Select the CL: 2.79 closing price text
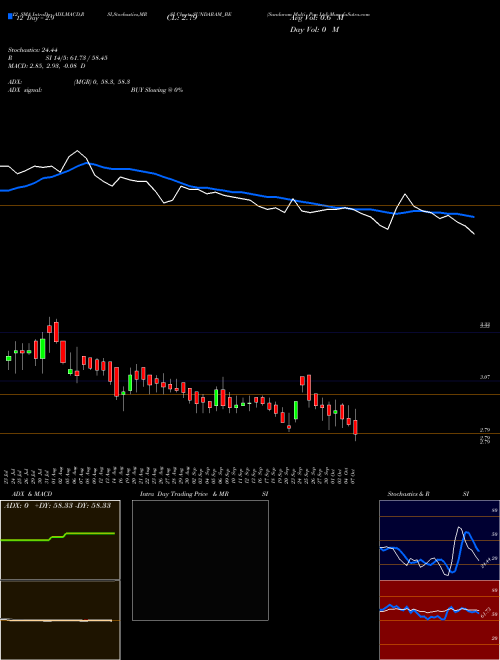500x660 pixels. click(182, 18)
